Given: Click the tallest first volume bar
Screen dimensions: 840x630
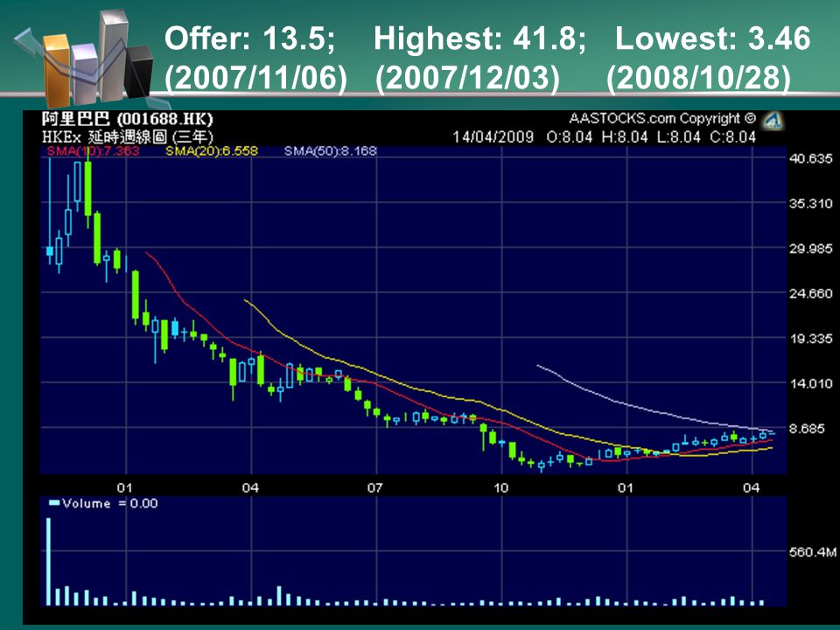Looking at the screenshot, I should pyautogui.click(x=48, y=562).
